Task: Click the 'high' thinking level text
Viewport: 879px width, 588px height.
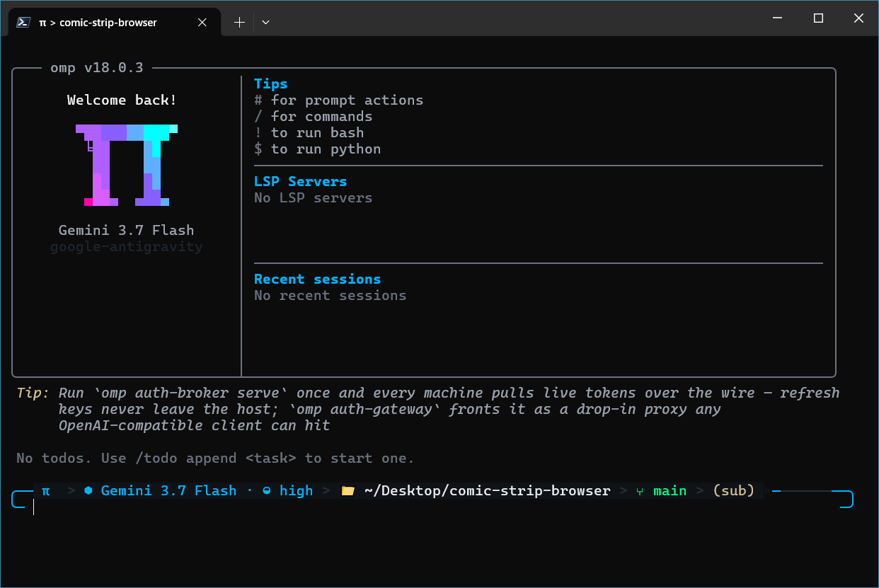Action: point(296,490)
